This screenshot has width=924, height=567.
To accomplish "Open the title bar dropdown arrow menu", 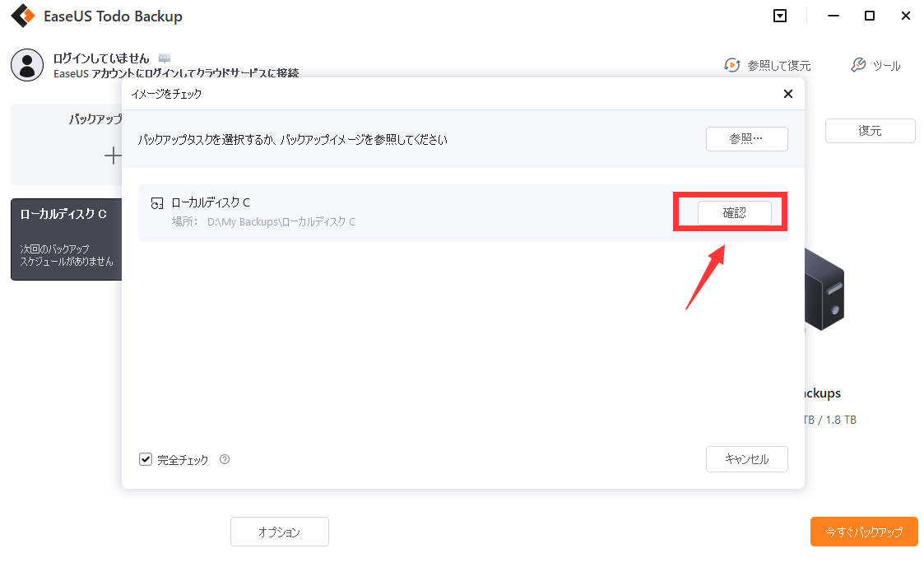I will click(x=780, y=16).
